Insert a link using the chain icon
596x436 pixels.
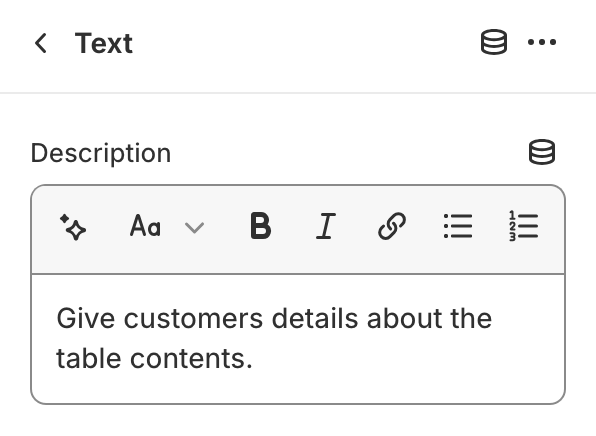392,226
